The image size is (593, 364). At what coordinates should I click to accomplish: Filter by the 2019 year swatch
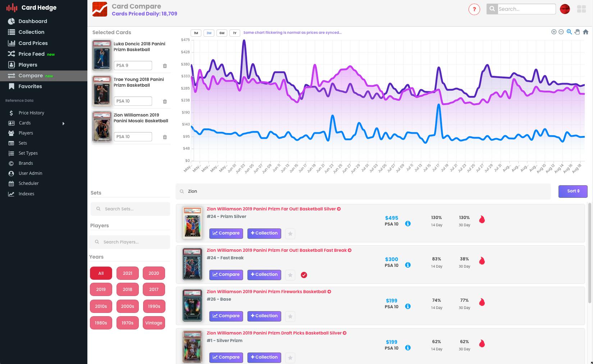click(101, 290)
